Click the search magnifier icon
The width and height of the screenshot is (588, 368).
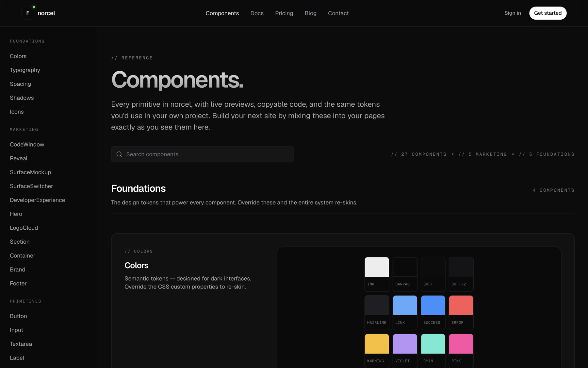click(119, 154)
